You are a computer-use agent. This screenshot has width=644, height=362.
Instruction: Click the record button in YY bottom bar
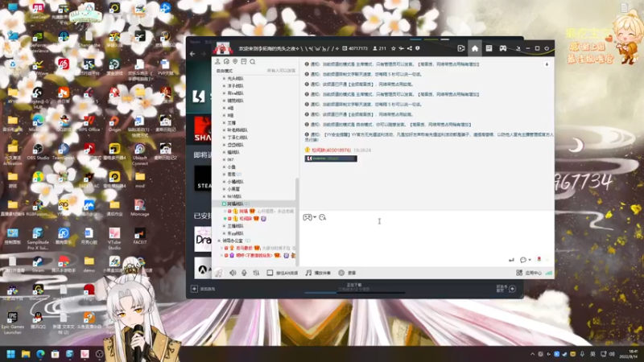(347, 273)
